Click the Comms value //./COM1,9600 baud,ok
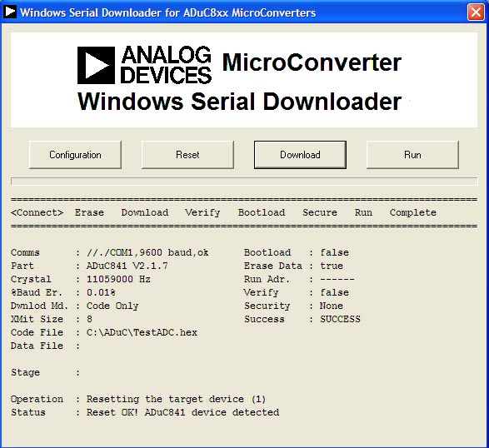The width and height of the screenshot is (489, 448). [x=147, y=252]
